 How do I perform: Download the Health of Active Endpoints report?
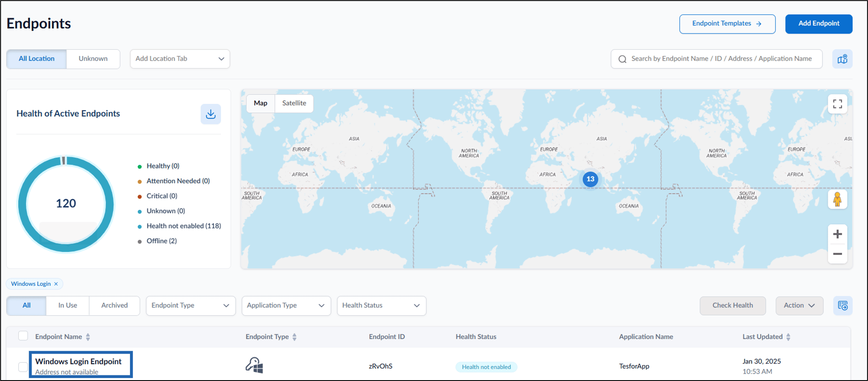211,114
